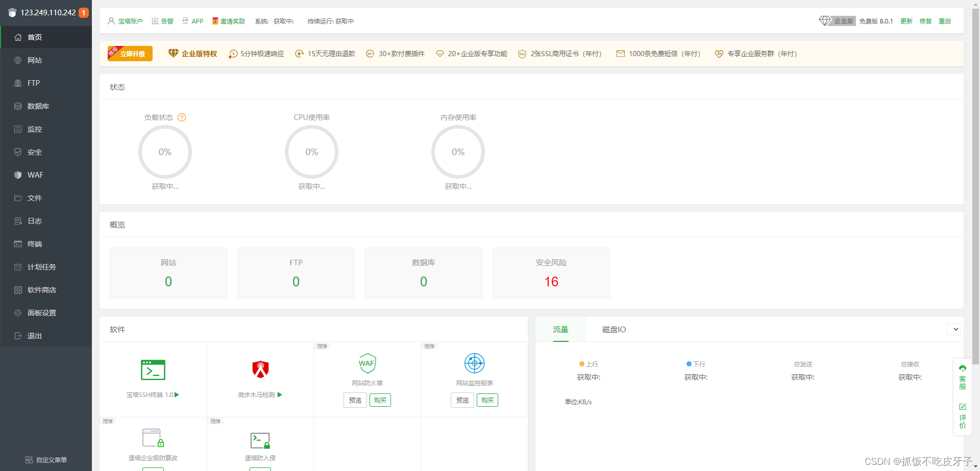The width and height of the screenshot is (980, 471).
Task: Click the 监控 monitor icon
Action: tap(18, 129)
